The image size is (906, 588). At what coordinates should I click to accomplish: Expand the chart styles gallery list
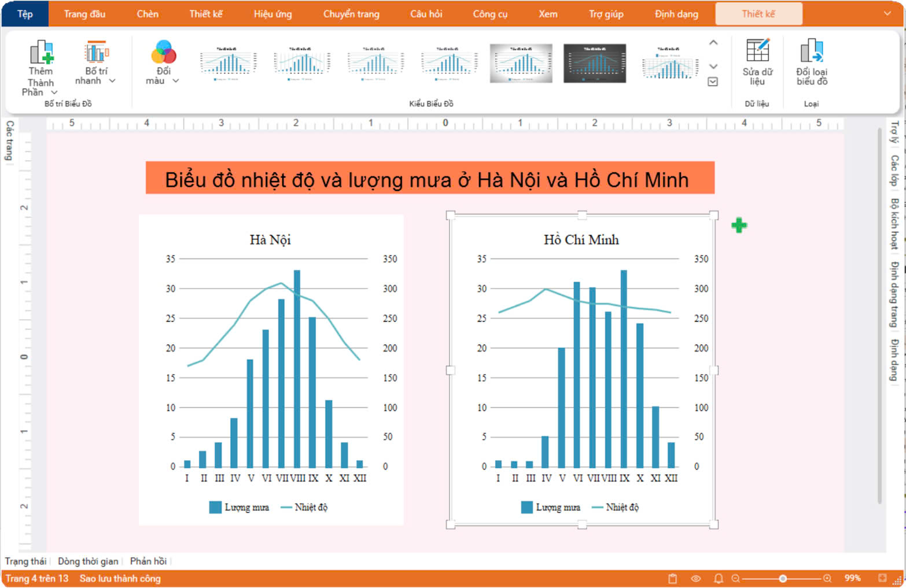click(x=713, y=82)
